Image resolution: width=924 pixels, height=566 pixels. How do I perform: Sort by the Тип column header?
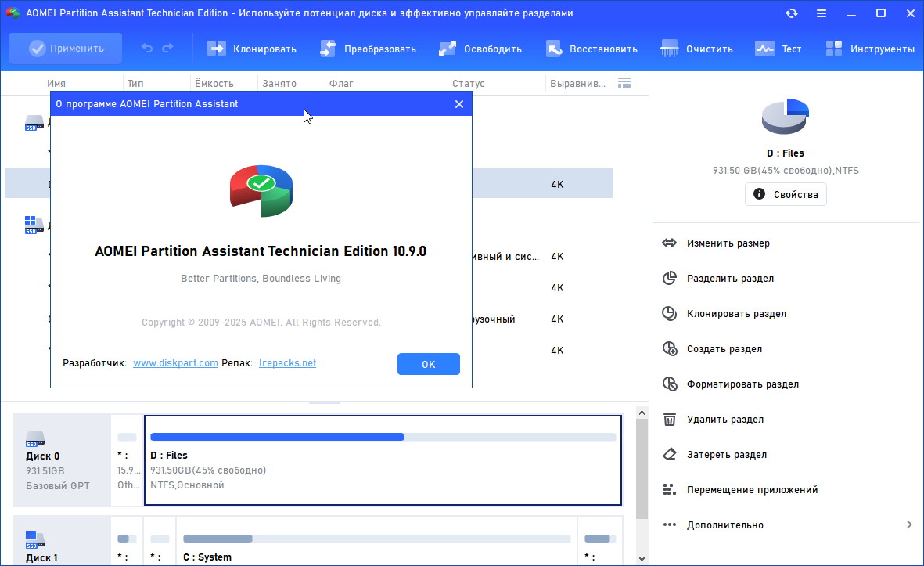tap(135, 84)
